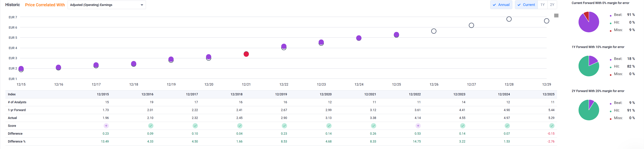The image size is (644, 149).
Task: Click the 12/2015 column header
Action: (x=103, y=94)
